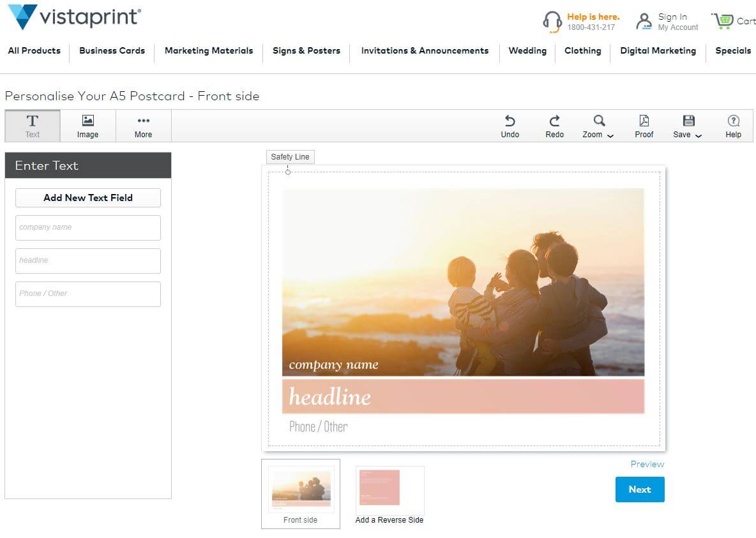The image size is (756, 538).
Task: Open the Save dropdown
Action: click(688, 126)
